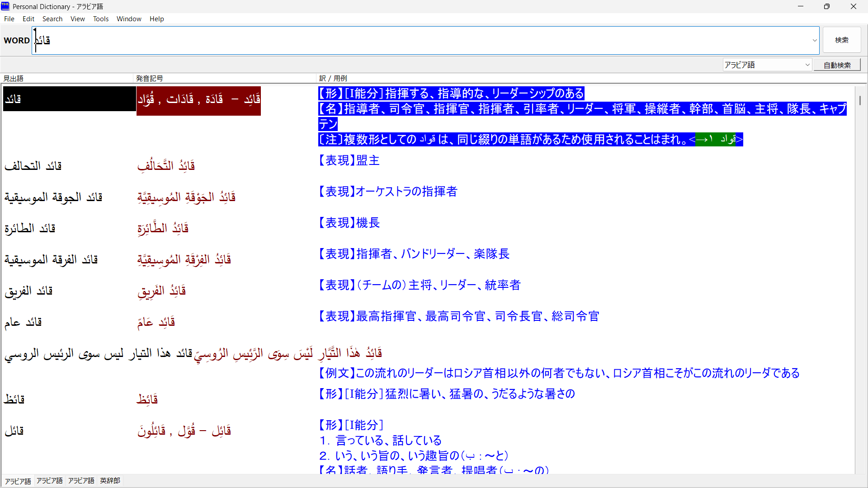Select the first アラビア語 bottom tab
This screenshot has width=868, height=488.
click(18, 481)
